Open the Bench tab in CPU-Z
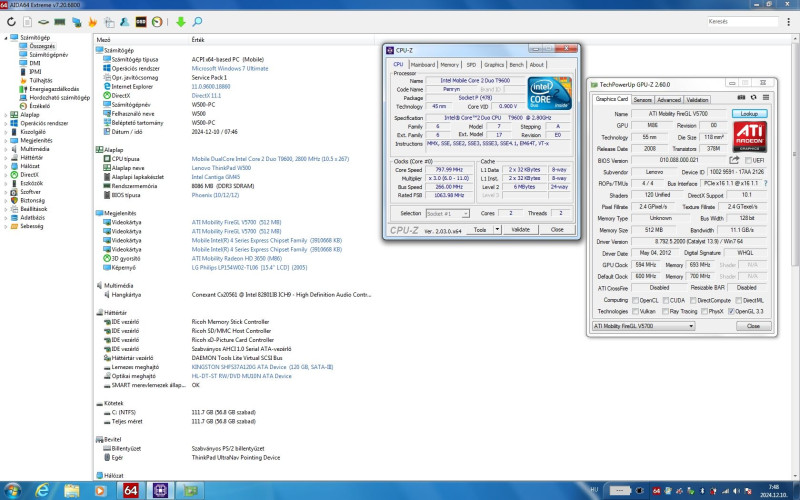The image size is (800, 500). [x=516, y=65]
